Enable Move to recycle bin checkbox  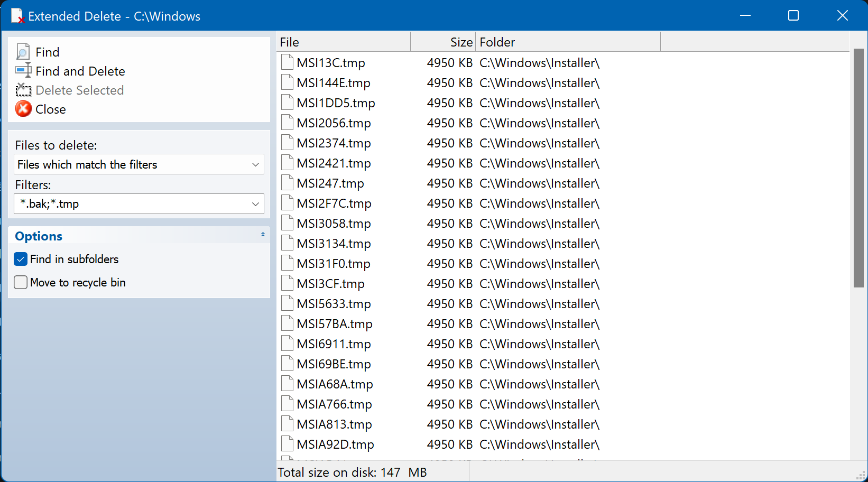[21, 282]
